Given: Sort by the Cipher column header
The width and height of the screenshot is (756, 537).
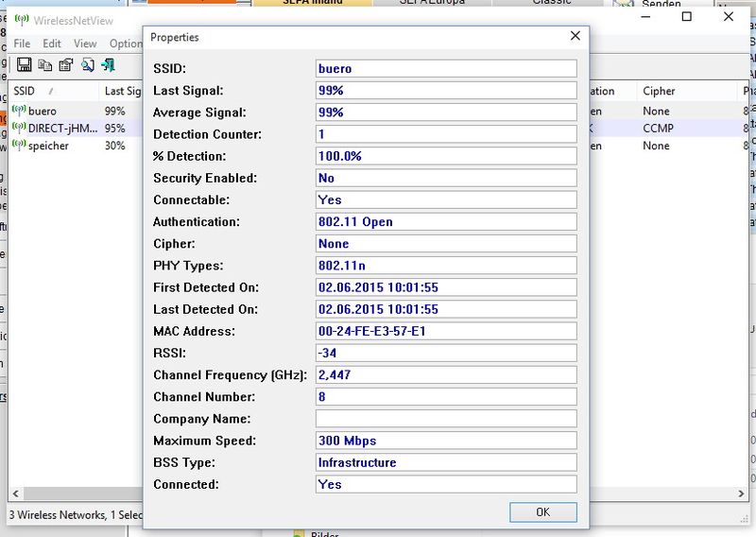Looking at the screenshot, I should [688, 91].
